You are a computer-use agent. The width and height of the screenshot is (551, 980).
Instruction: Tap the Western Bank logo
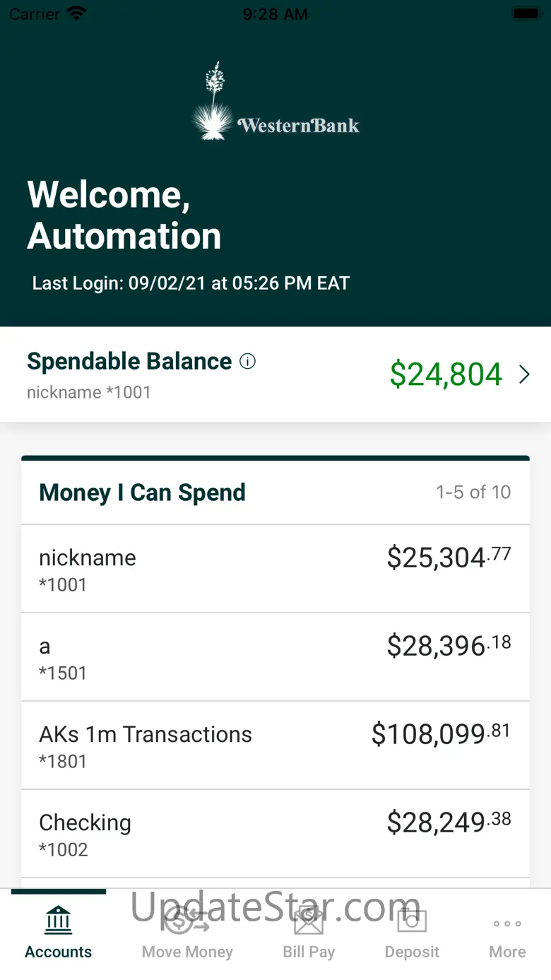click(x=275, y=101)
